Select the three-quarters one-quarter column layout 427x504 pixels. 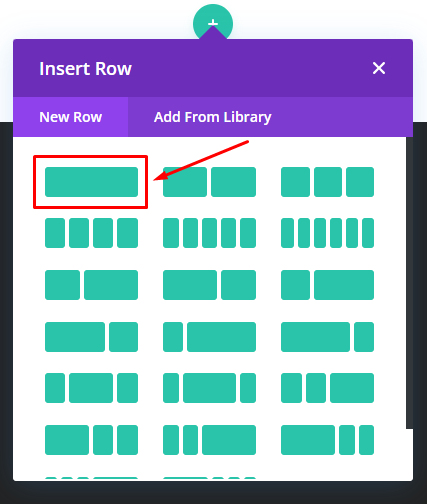327,337
